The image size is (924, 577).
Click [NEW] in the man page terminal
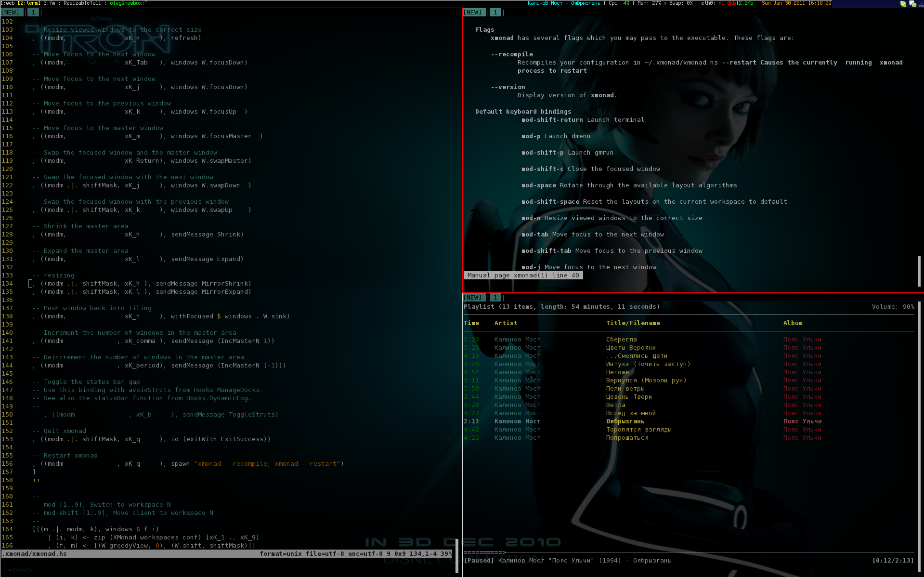472,13
